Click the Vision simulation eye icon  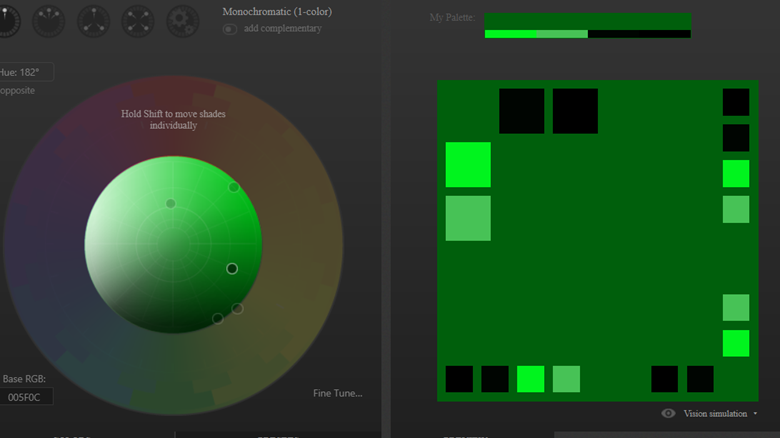click(668, 413)
